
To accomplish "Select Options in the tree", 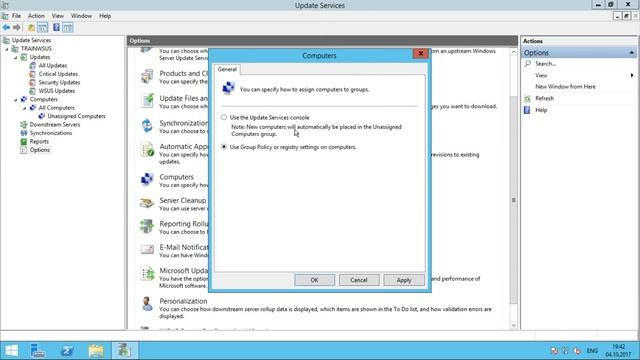I will 40,150.
